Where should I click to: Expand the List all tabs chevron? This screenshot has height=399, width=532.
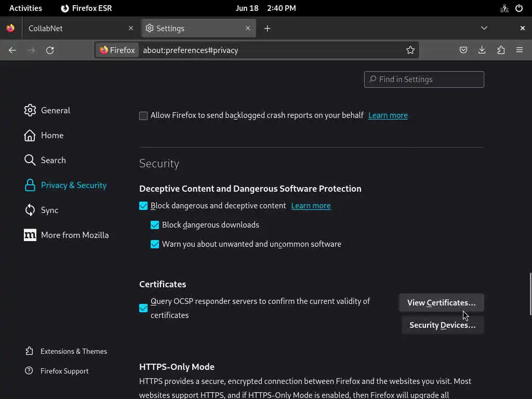pyautogui.click(x=484, y=28)
